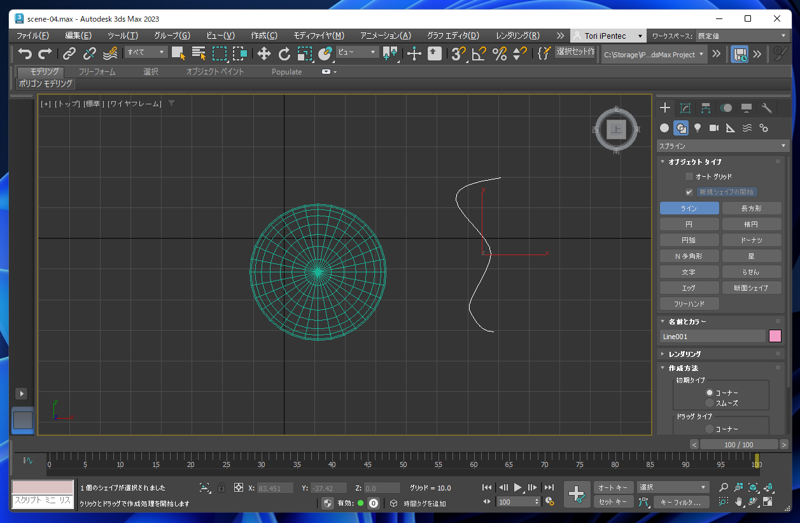
Task: Activate the Select and Scale tool
Action: [x=305, y=54]
